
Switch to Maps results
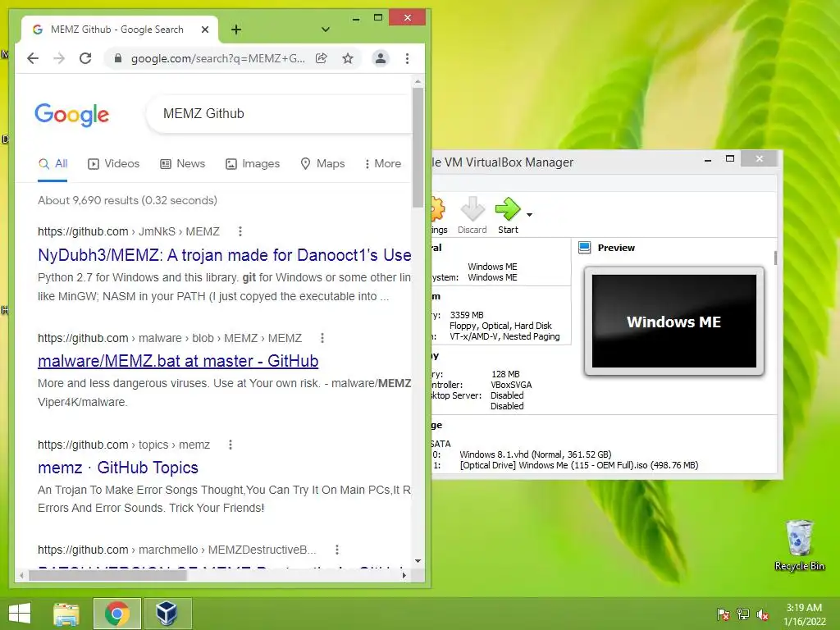[x=322, y=164]
